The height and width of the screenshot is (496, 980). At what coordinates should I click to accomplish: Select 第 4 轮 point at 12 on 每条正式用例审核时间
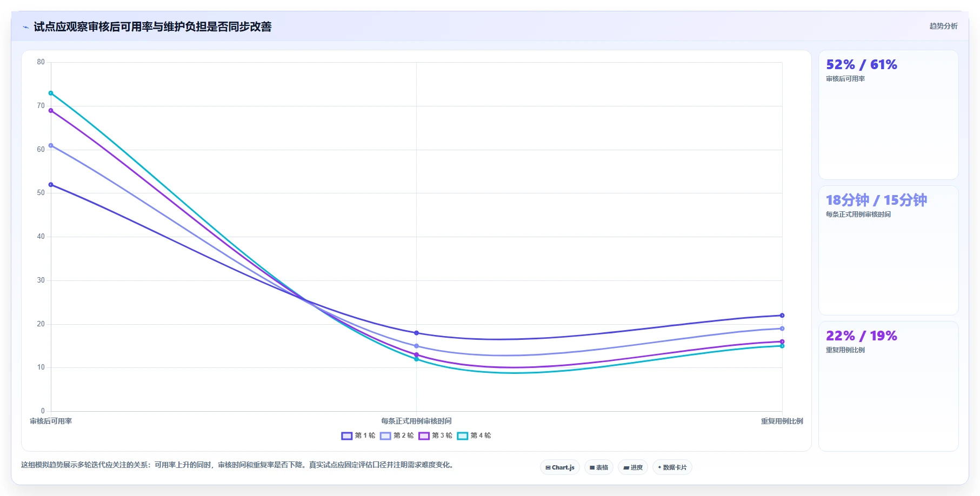click(x=416, y=359)
